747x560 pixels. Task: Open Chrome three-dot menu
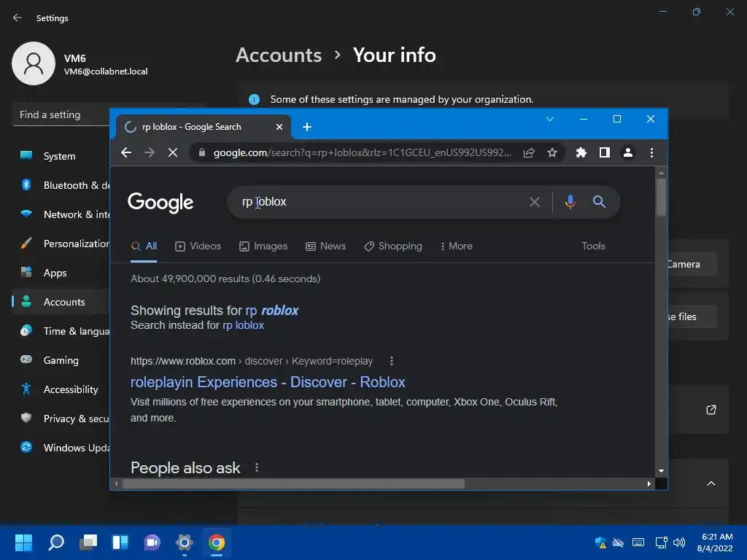pos(651,152)
